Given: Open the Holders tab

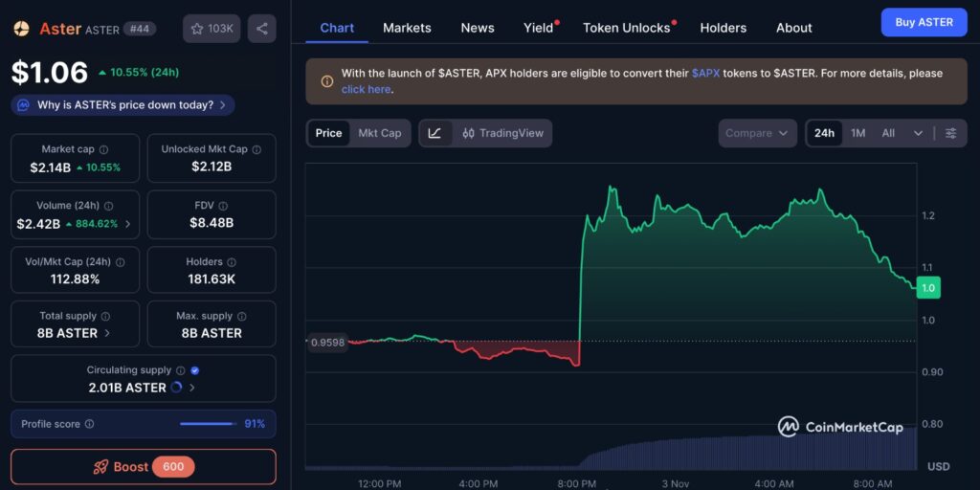Looking at the screenshot, I should point(724,28).
